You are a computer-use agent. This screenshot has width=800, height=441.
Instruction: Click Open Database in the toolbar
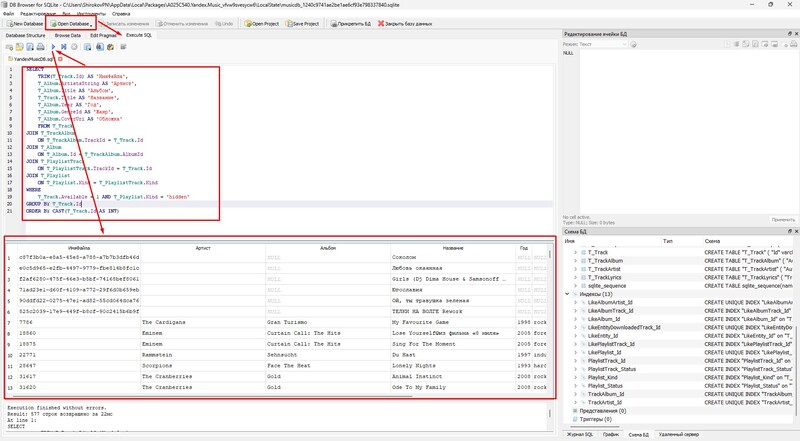[x=71, y=23]
